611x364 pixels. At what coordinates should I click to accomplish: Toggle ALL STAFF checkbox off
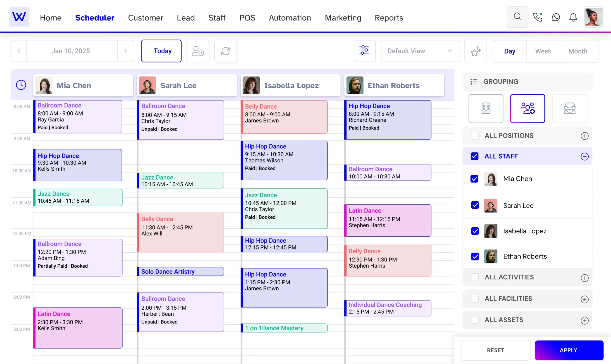(x=475, y=156)
